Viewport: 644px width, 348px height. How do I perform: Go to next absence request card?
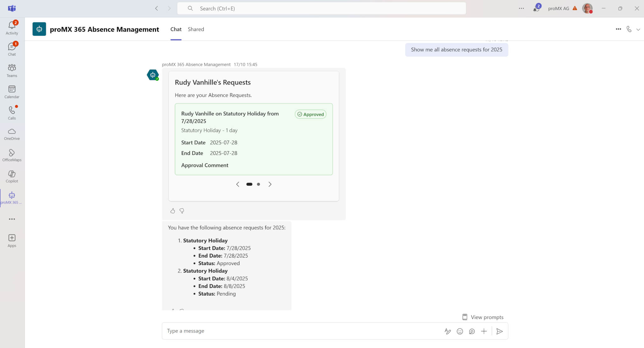click(x=270, y=184)
